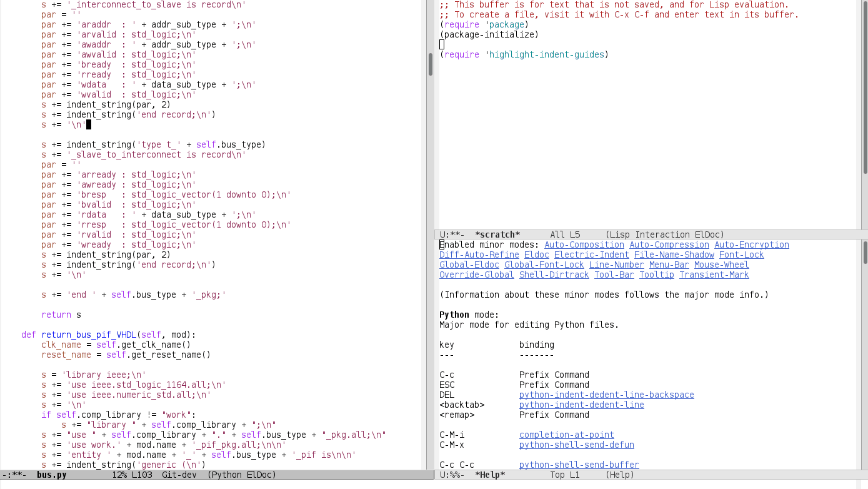
Task: Click the C-M-x key entry in Help
Action: (452, 445)
